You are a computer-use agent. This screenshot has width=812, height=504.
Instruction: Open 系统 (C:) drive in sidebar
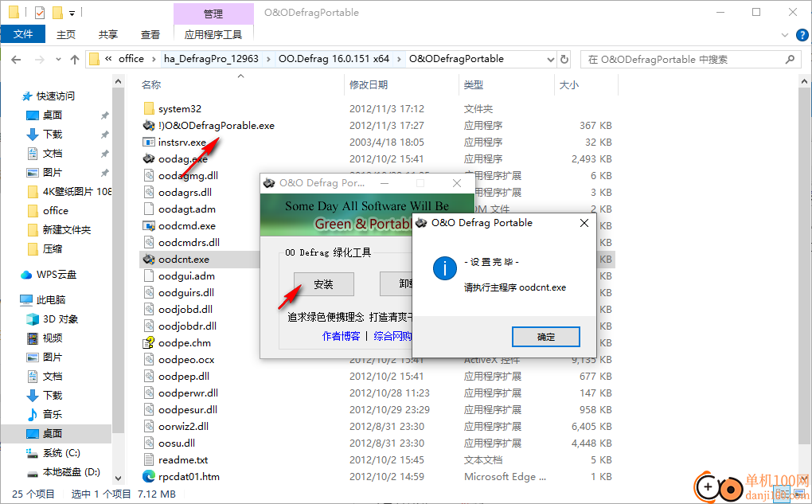(61, 453)
